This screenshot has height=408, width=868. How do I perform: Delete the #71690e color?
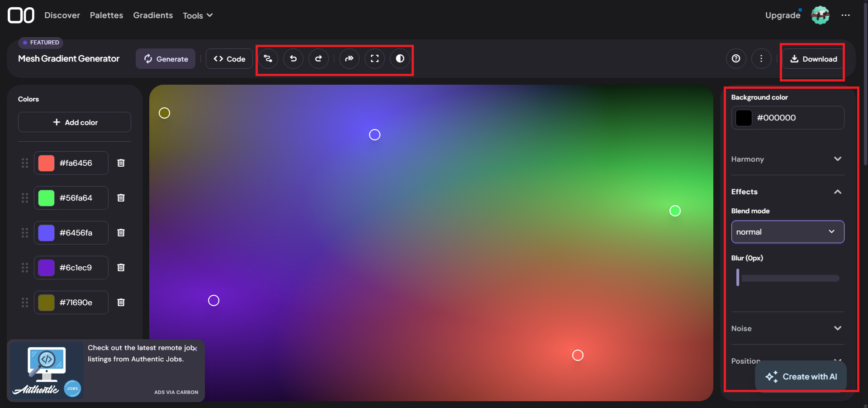pos(121,302)
